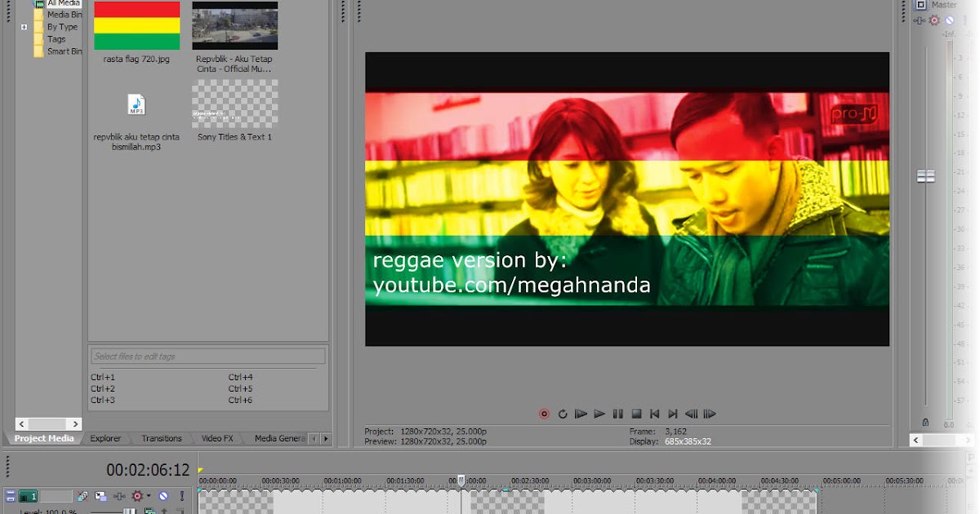Expand the By Type tree node
This screenshot has width=980, height=514.
click(x=24, y=27)
